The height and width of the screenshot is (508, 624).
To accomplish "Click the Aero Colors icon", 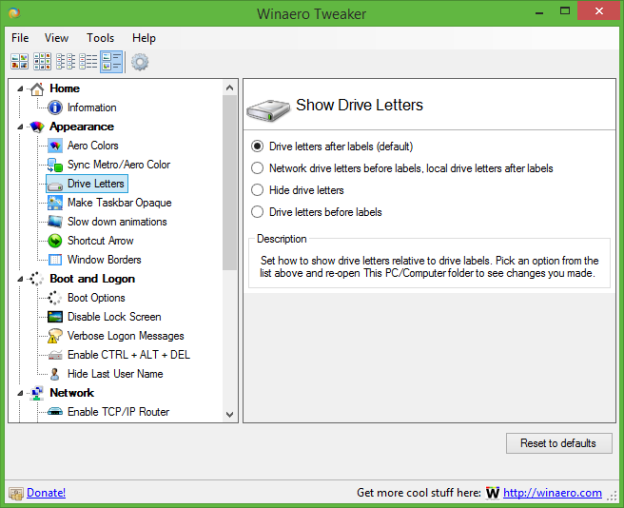I will point(55,146).
